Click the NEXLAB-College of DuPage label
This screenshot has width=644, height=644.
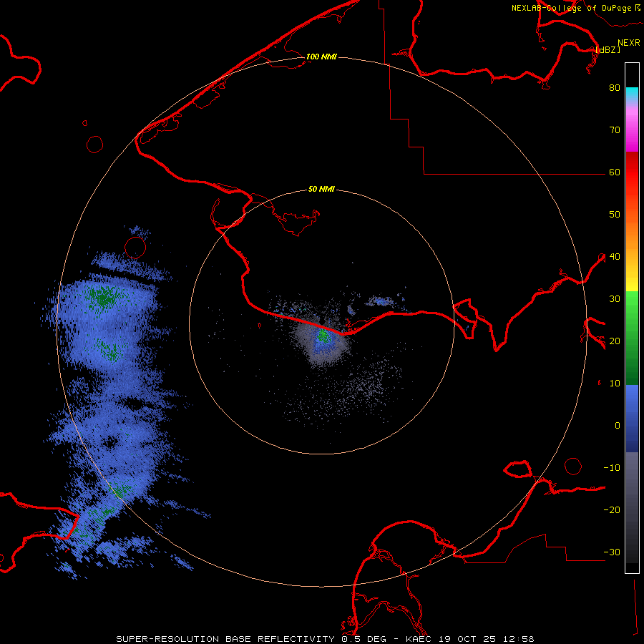click(x=571, y=8)
